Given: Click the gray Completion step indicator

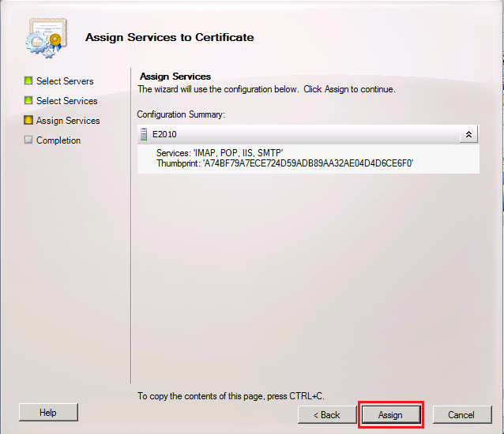Looking at the screenshot, I should (x=28, y=140).
